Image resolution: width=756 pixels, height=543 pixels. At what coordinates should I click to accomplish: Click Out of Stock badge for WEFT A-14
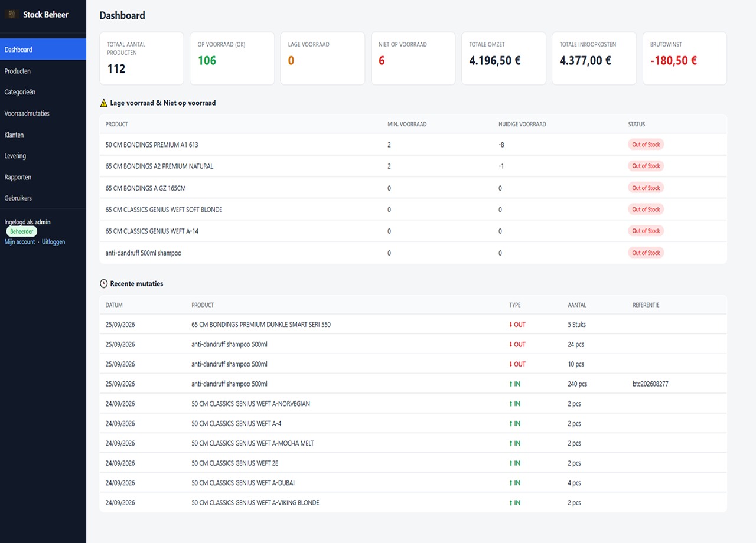(x=646, y=231)
